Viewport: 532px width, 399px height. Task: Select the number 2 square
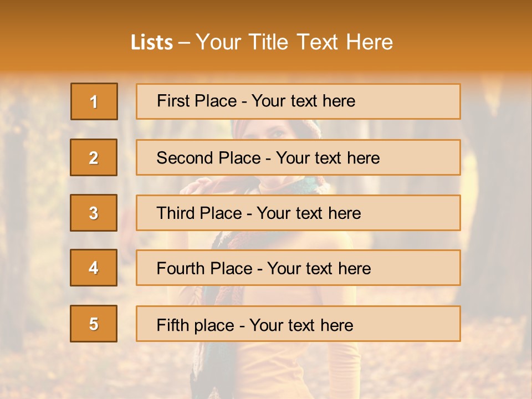click(x=94, y=157)
